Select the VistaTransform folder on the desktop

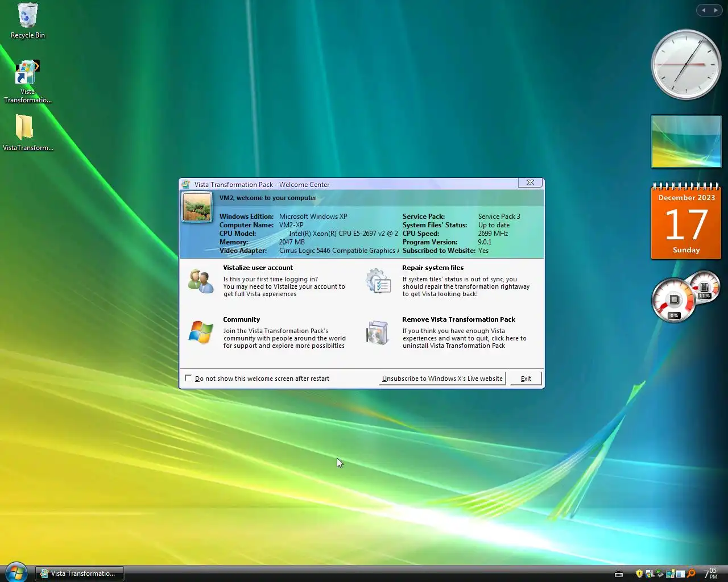27,133
